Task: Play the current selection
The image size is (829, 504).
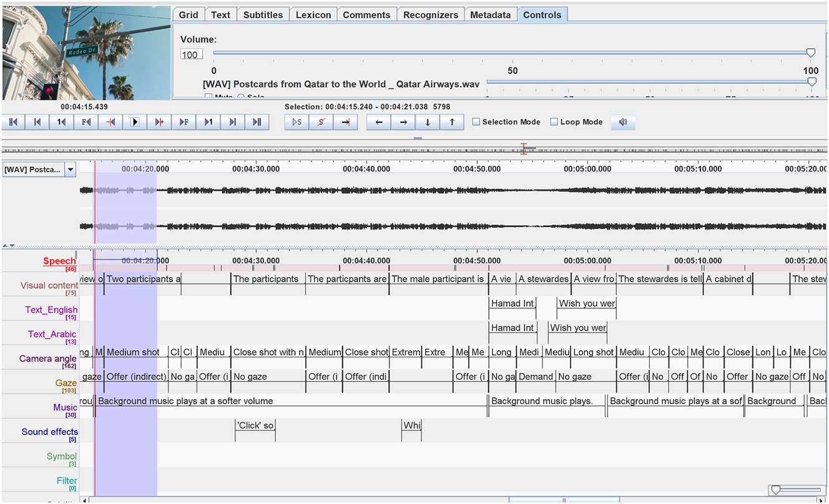Action: point(297,122)
